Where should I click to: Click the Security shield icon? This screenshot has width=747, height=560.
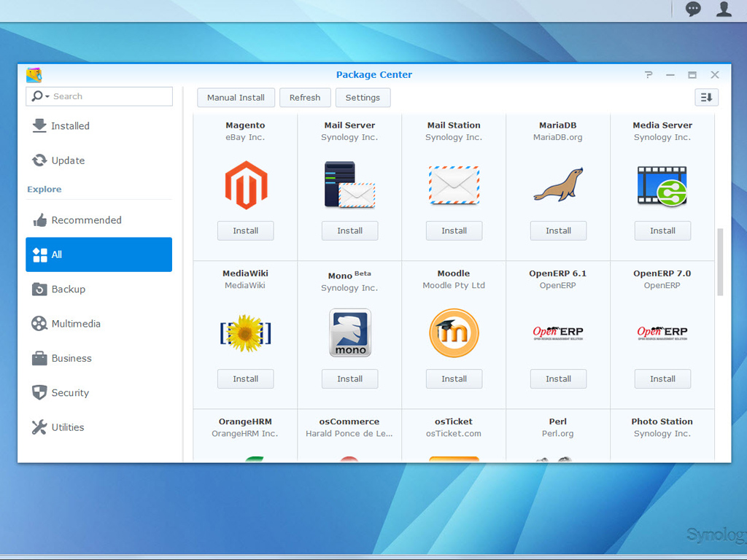[x=39, y=392]
